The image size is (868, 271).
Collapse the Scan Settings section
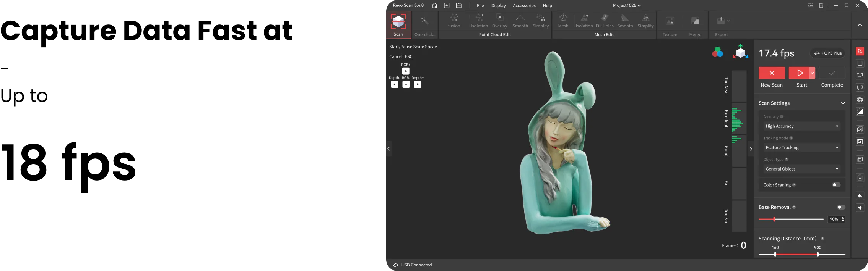pos(843,103)
